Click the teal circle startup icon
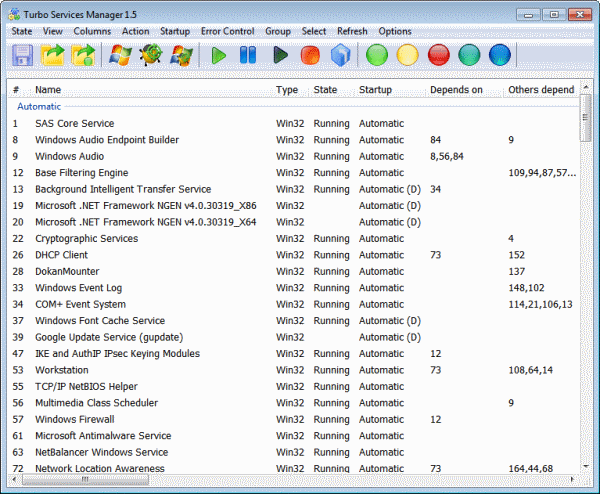This screenshot has height=494, width=600. point(469,55)
